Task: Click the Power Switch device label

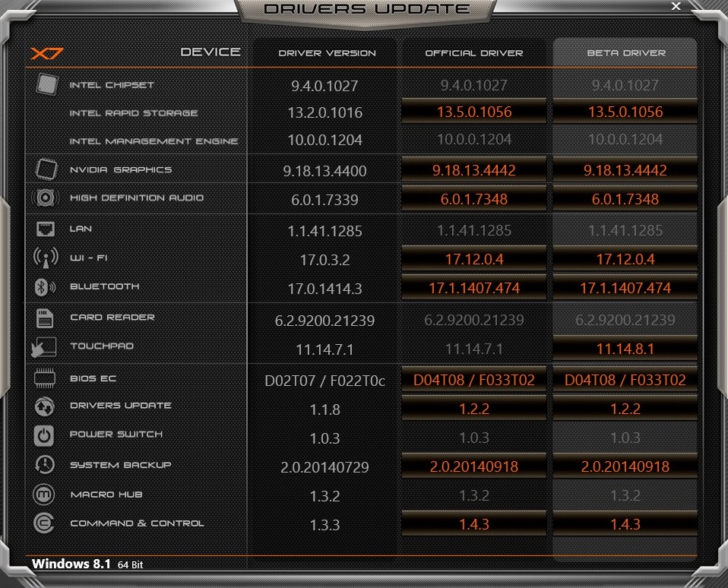Action: (116, 434)
